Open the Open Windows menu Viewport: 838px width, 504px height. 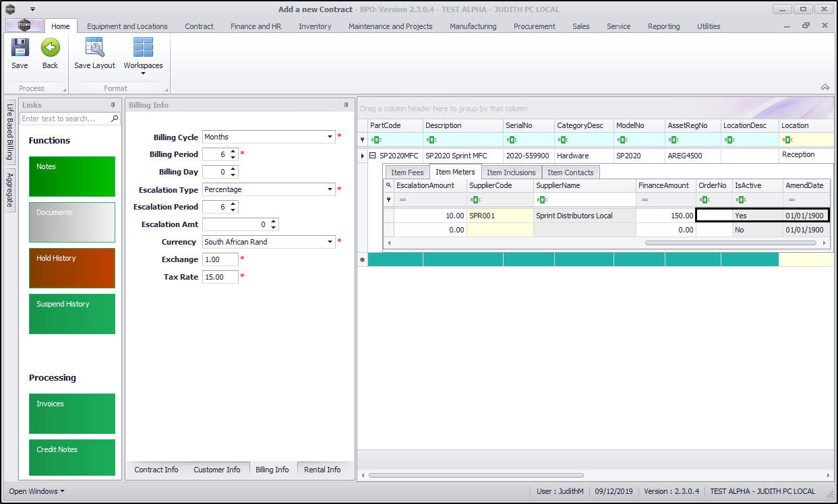[37, 491]
